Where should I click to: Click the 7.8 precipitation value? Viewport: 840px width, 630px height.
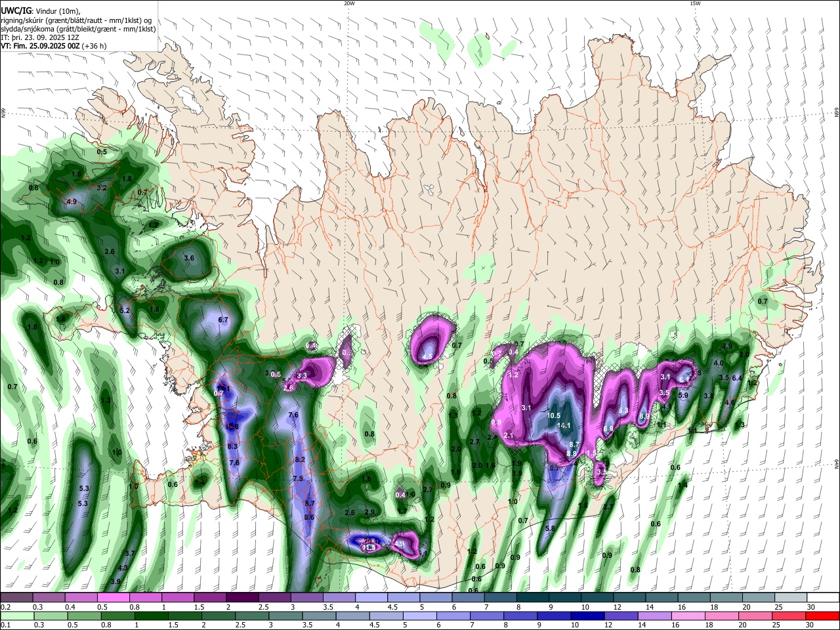tap(298, 478)
